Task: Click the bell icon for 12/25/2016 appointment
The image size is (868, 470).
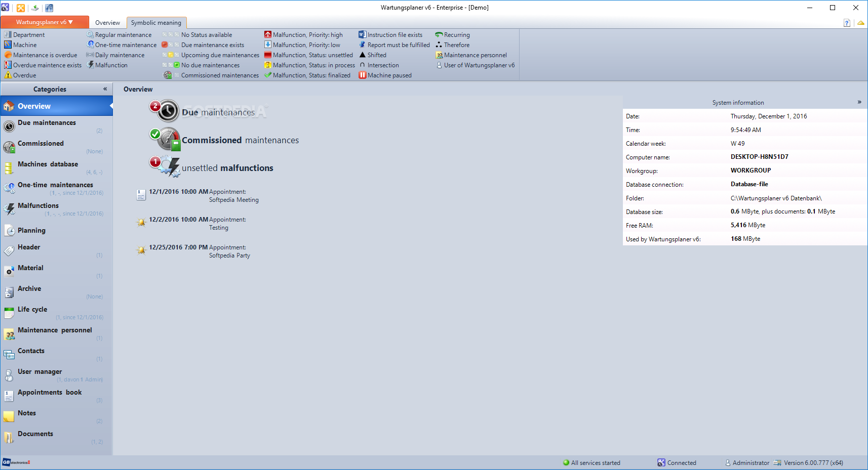Action: pyautogui.click(x=141, y=250)
